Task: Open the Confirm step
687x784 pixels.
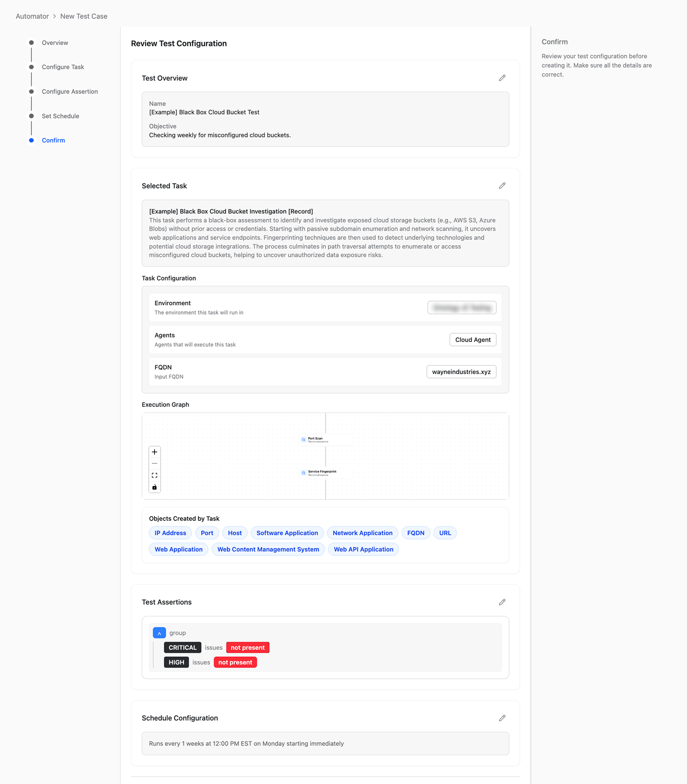Action: pyautogui.click(x=53, y=140)
